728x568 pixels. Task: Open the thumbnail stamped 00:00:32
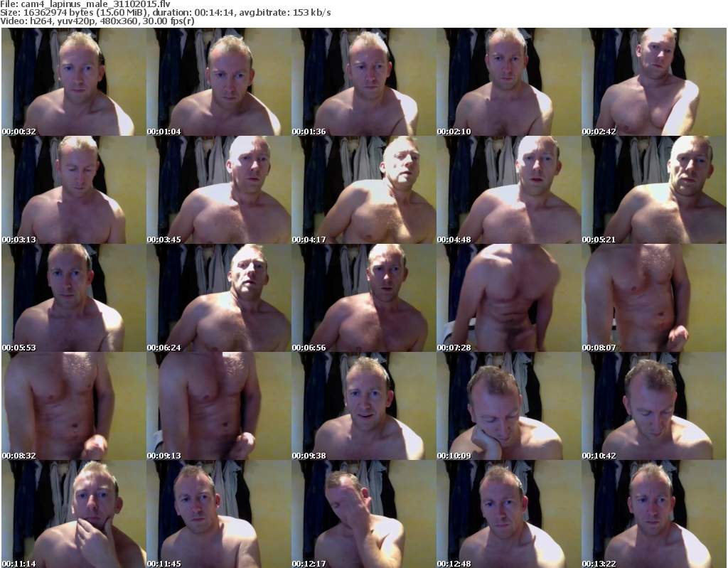tap(74, 82)
